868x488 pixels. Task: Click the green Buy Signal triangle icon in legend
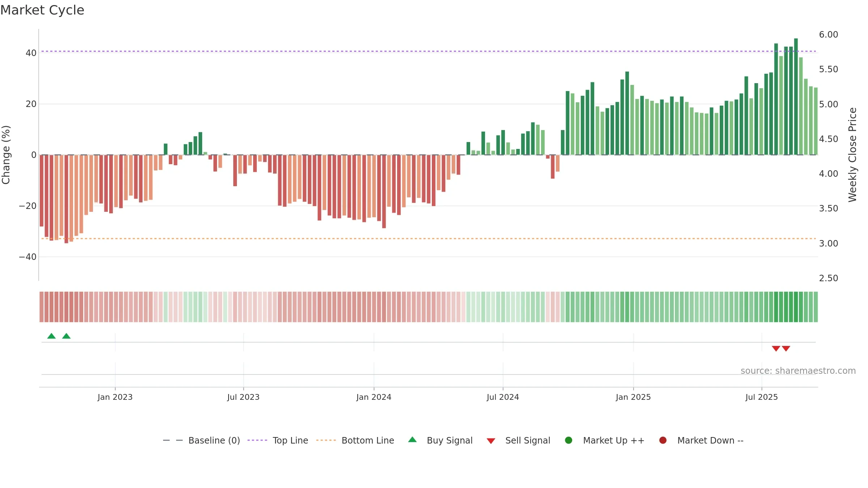pos(412,440)
